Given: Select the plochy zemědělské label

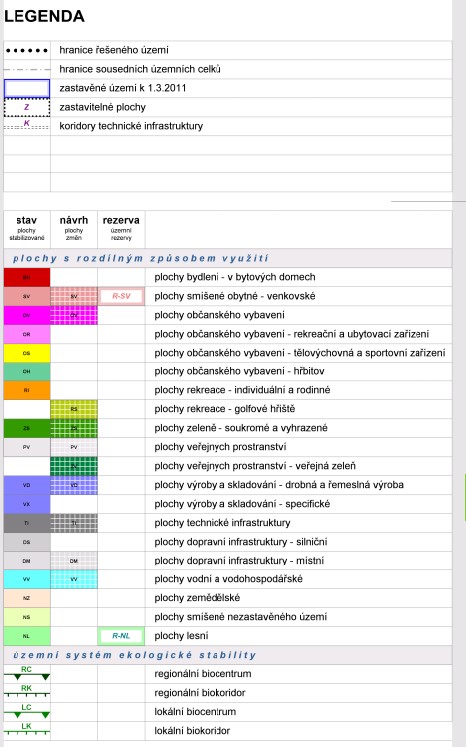Looking at the screenshot, I should (197, 598).
